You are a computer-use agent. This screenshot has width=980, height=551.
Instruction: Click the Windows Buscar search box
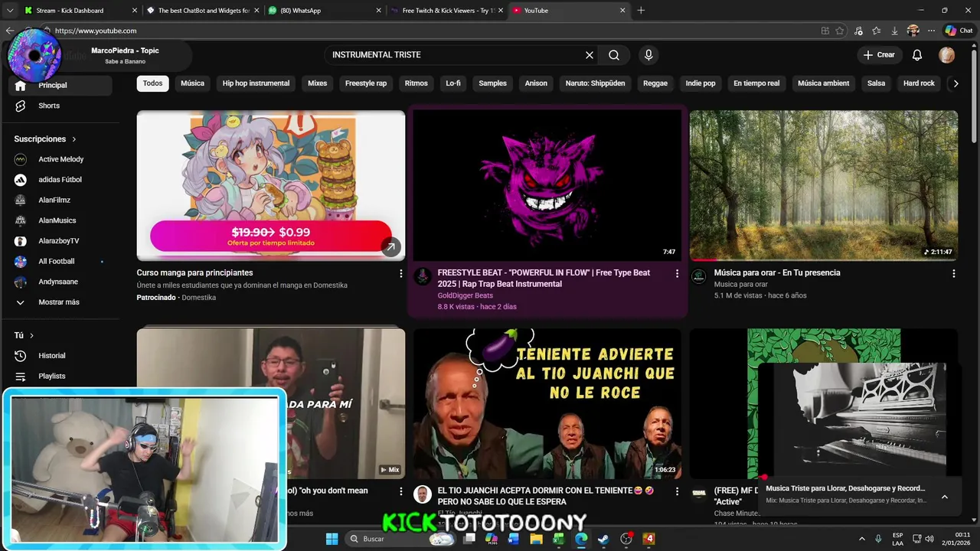398,539
